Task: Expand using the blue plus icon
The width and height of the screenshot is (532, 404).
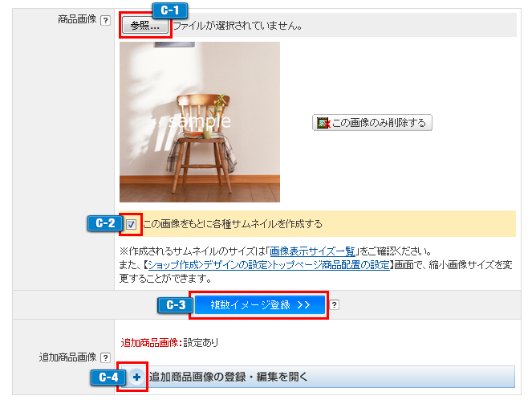Action: 136,377
